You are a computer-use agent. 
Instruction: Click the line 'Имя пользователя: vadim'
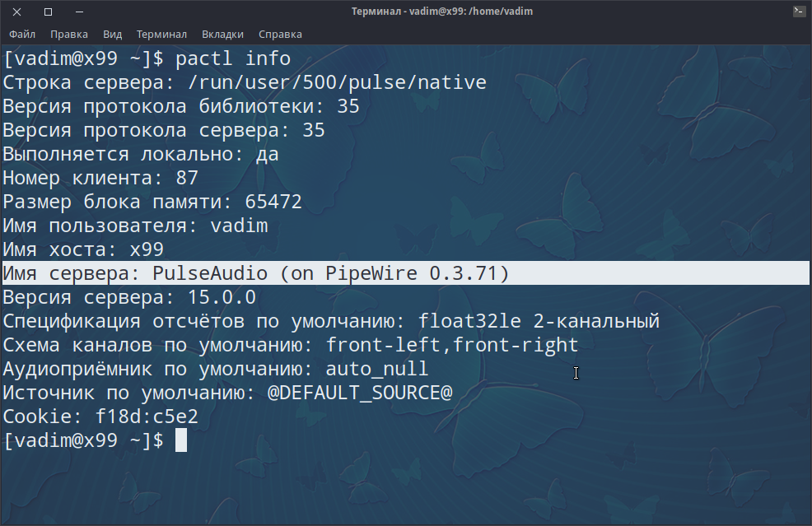point(135,226)
